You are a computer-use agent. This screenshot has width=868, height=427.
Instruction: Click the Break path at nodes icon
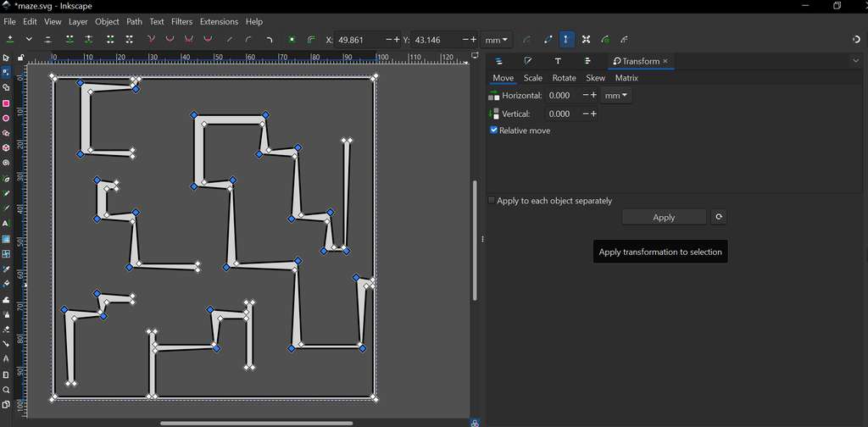(88, 39)
